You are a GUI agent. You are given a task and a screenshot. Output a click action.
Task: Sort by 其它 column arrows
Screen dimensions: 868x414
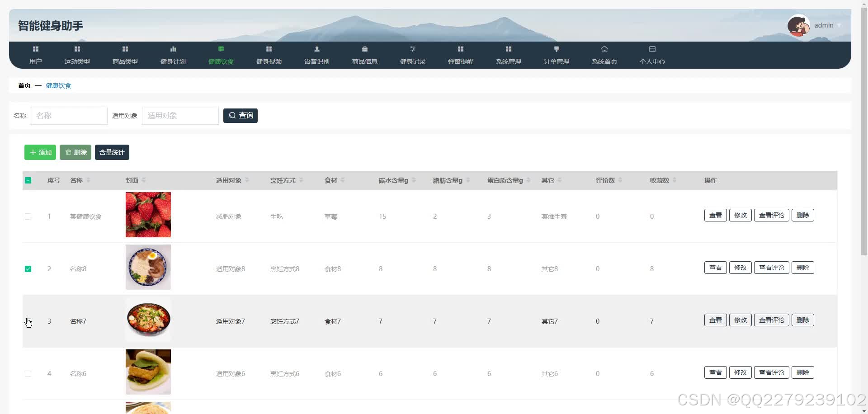pos(560,180)
